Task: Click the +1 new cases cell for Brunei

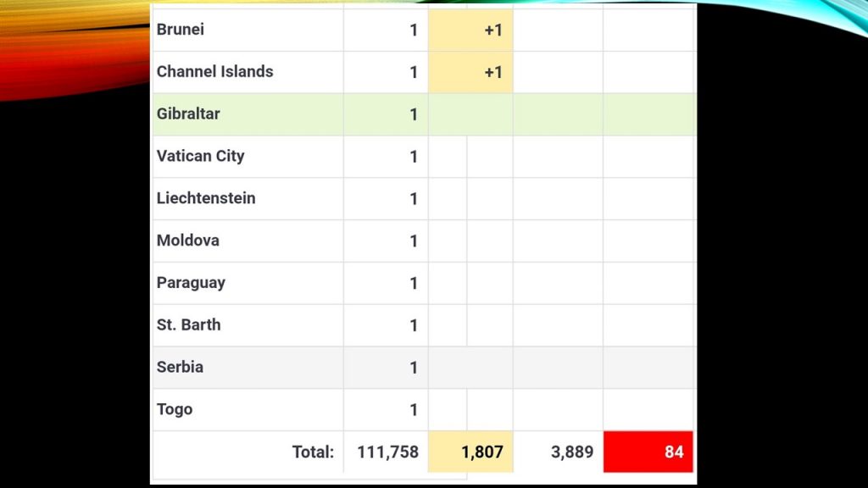Action: pos(492,30)
